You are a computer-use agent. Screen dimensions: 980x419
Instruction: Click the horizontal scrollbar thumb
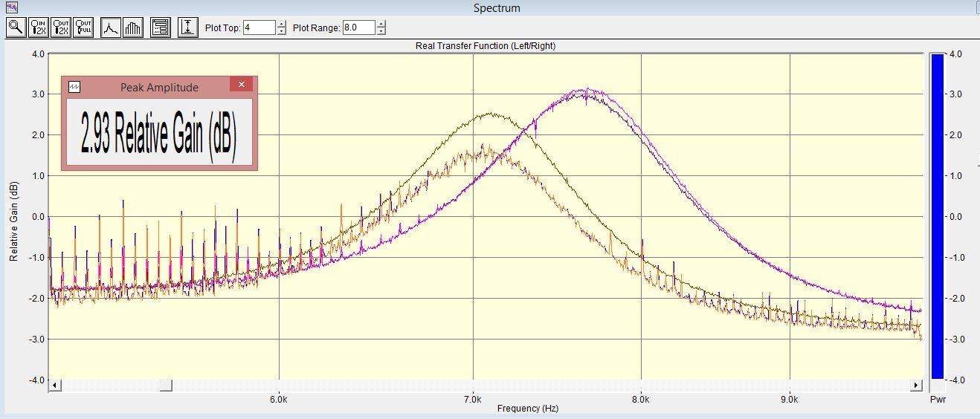(166, 385)
